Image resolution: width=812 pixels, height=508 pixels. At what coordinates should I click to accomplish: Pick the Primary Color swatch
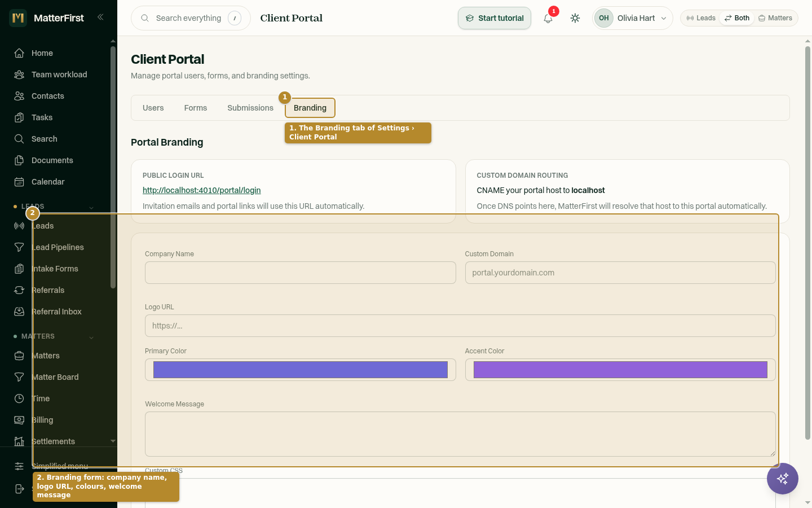301,370
